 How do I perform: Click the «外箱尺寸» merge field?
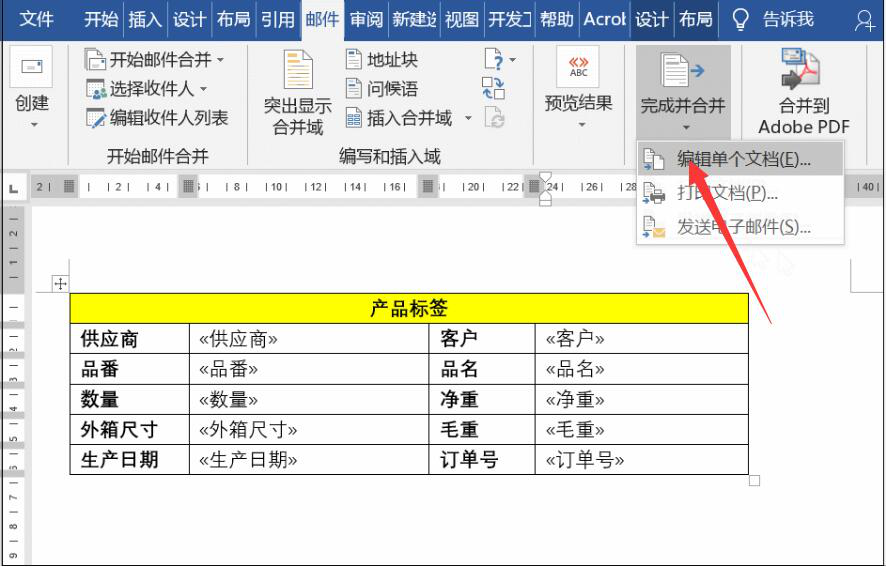pos(248,430)
